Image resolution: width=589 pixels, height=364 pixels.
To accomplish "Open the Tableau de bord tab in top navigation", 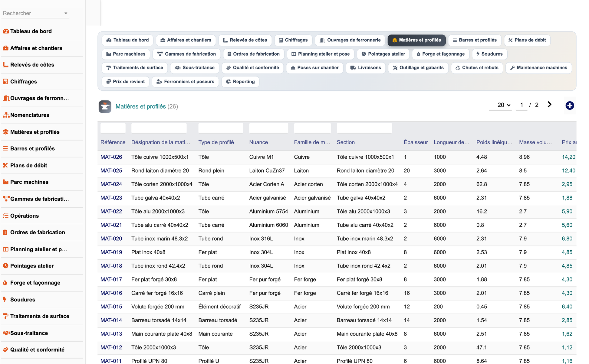I will pyautogui.click(x=127, y=40).
